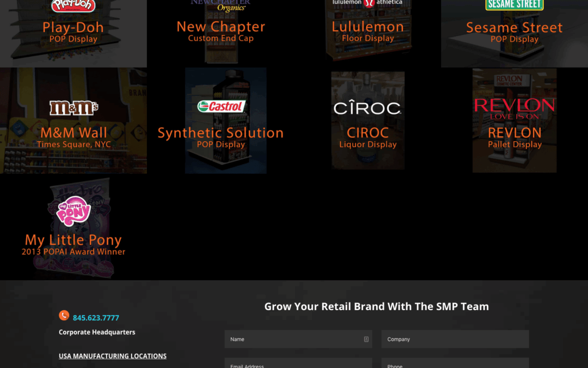Open the My Little Pony award winner tile
This screenshot has height=368, width=588.
click(73, 227)
